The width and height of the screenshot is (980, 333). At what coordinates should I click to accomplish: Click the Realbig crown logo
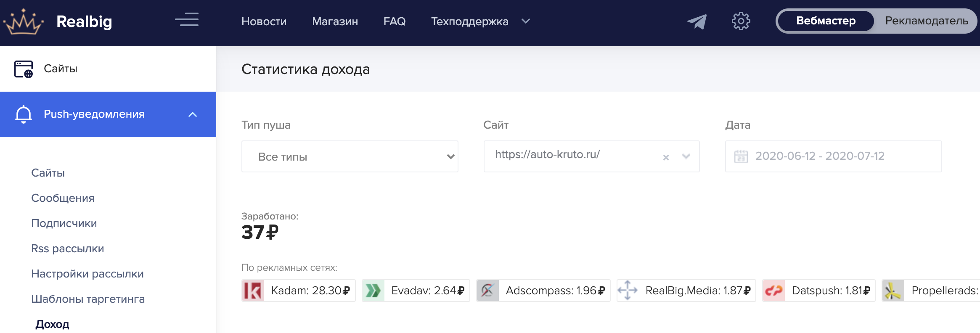[x=24, y=22]
